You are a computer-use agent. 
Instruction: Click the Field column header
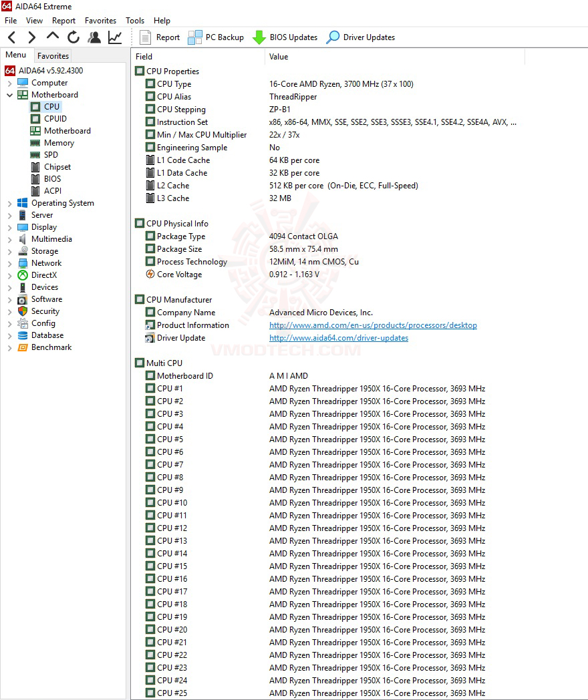coord(198,57)
